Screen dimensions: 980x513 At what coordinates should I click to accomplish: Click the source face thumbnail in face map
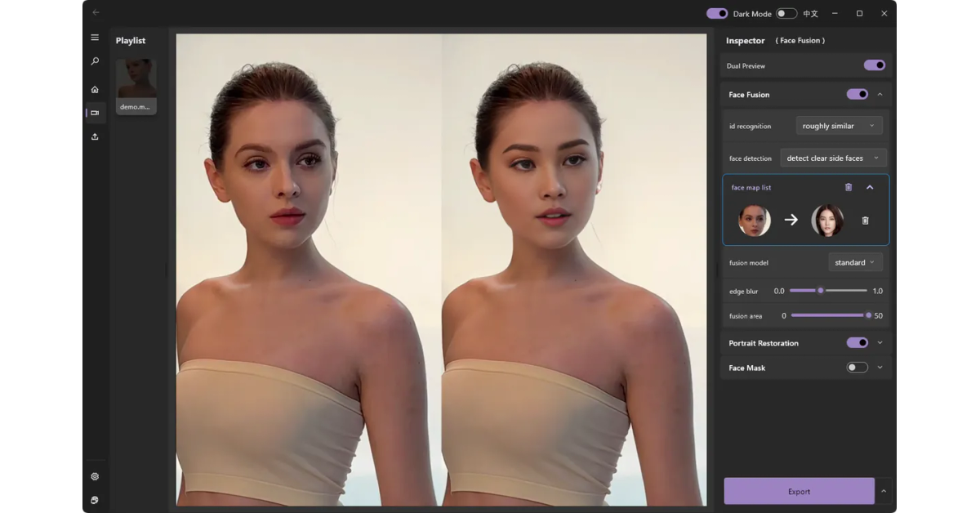coord(755,221)
